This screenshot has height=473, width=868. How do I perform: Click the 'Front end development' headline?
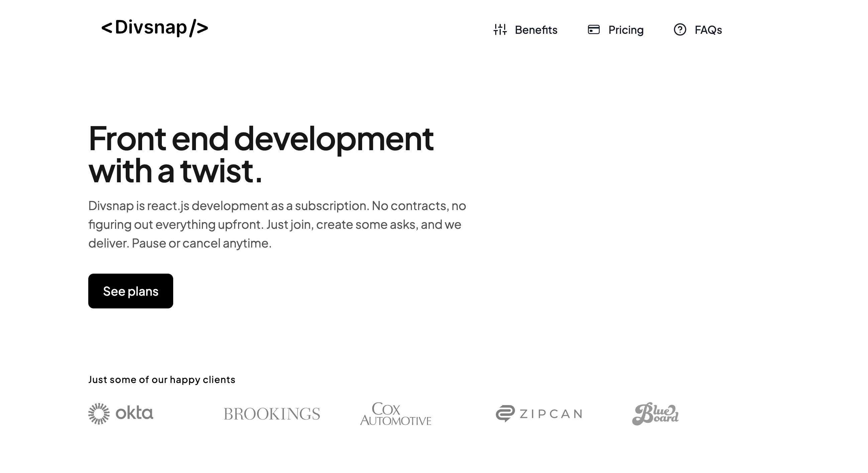260,139
